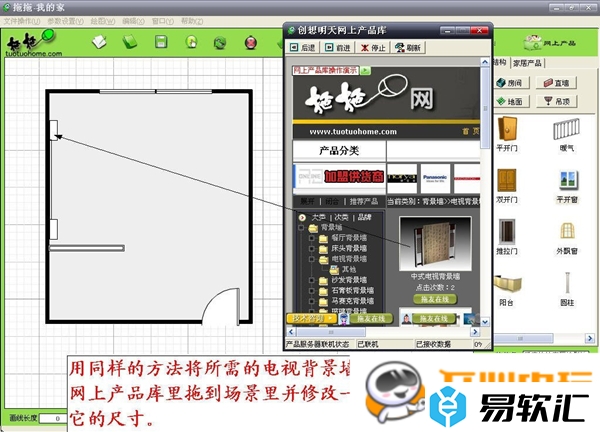Viewport: 600px width, 432px height.
Task: Click the floppy disk save icon
Action: (x=161, y=41)
